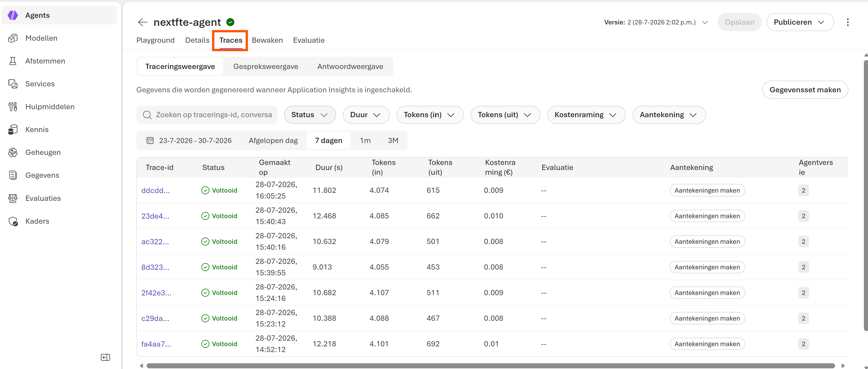Viewport: 868px width, 369px height.
Task: Click the Gegevens document icon
Action: (x=13, y=175)
